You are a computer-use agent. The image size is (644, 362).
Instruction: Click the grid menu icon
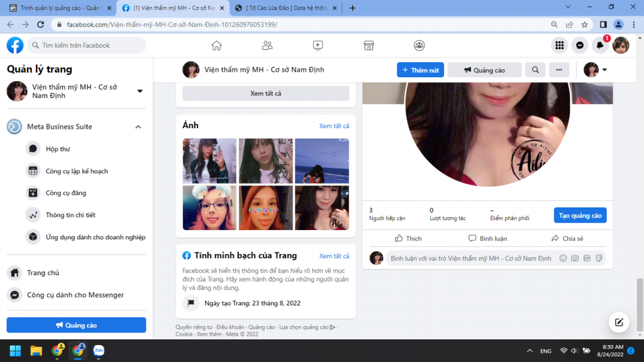(558, 45)
